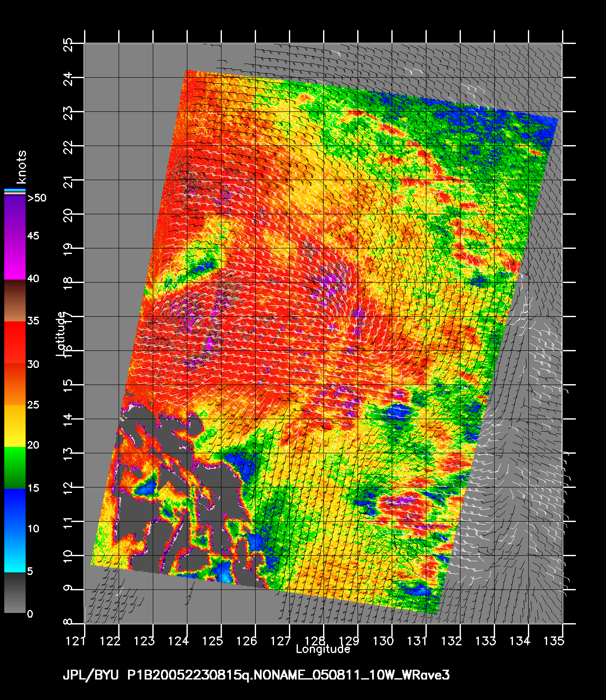This screenshot has height=700, width=606.
Task: Select the red 30–35 knots color bar segment
Action: (x=15, y=342)
